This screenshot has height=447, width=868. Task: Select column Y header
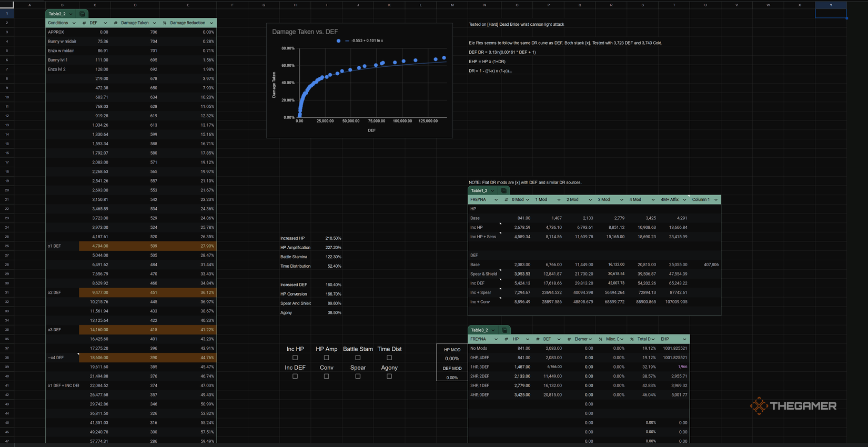[831, 5]
